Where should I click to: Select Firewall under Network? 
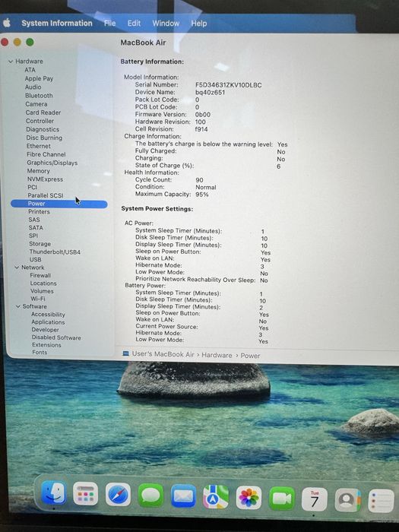tap(40, 275)
